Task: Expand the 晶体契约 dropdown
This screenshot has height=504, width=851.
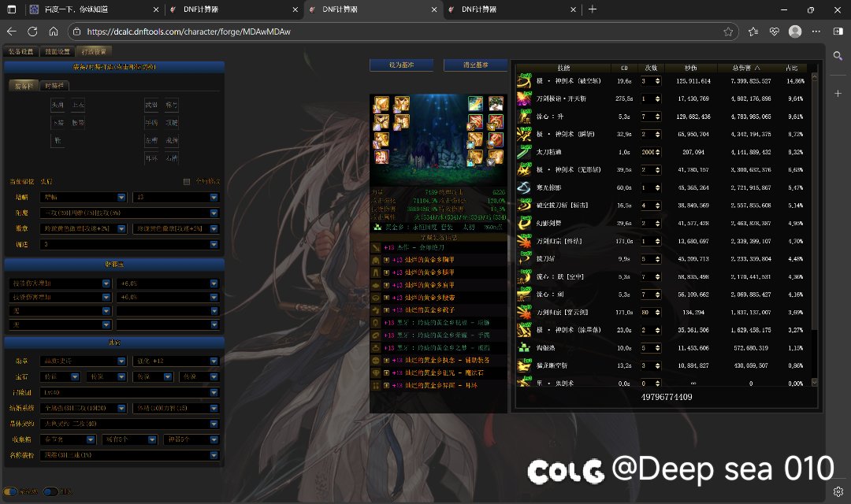Action: 130,424
